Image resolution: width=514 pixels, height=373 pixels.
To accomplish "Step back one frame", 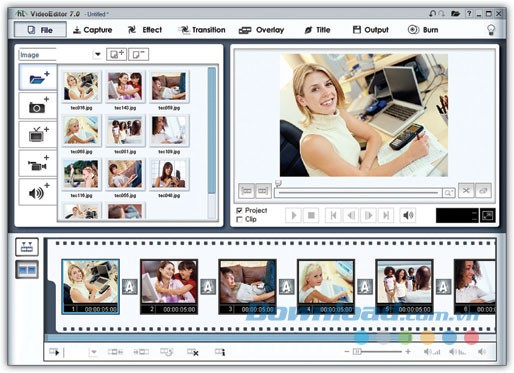I will 351,215.
